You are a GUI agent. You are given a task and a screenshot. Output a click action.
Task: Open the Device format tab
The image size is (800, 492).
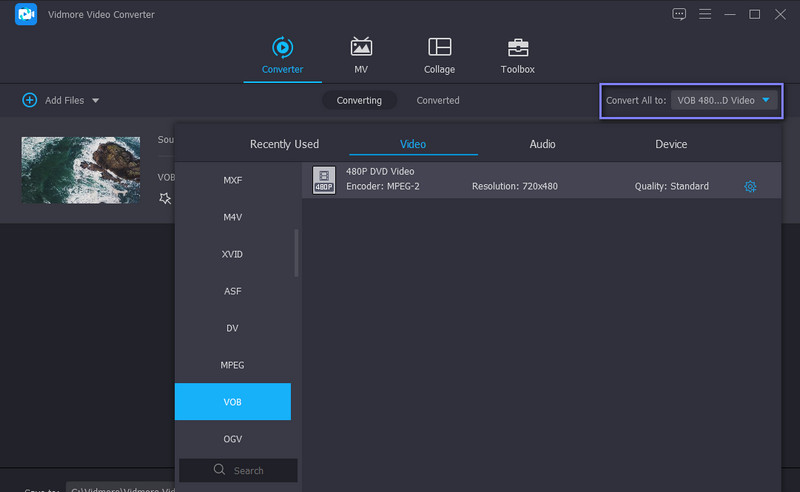(x=671, y=144)
